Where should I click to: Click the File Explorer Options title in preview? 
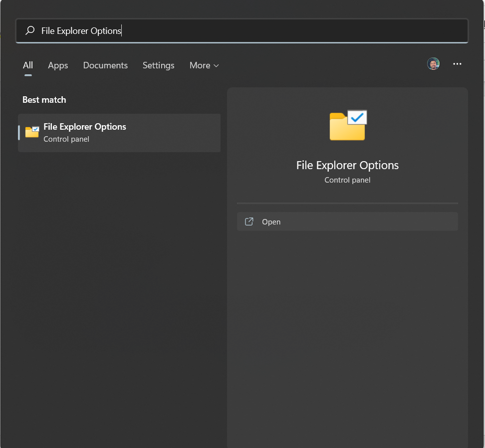[347, 165]
